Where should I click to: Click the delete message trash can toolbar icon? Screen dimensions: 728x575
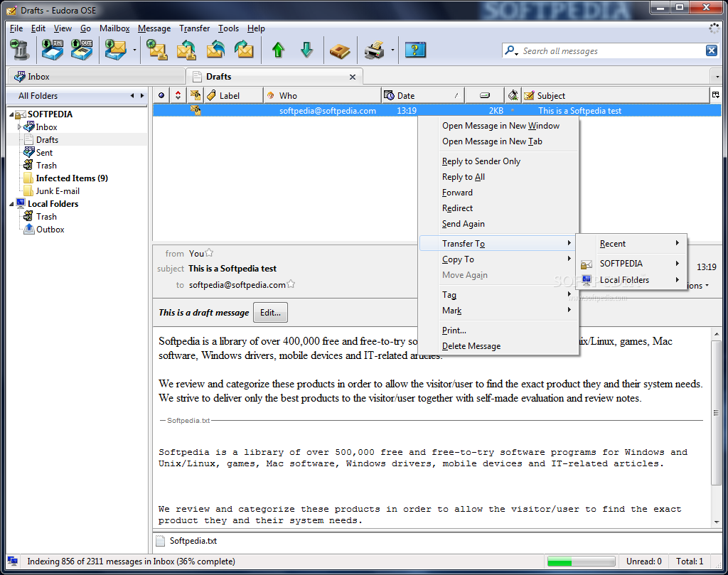(19, 50)
